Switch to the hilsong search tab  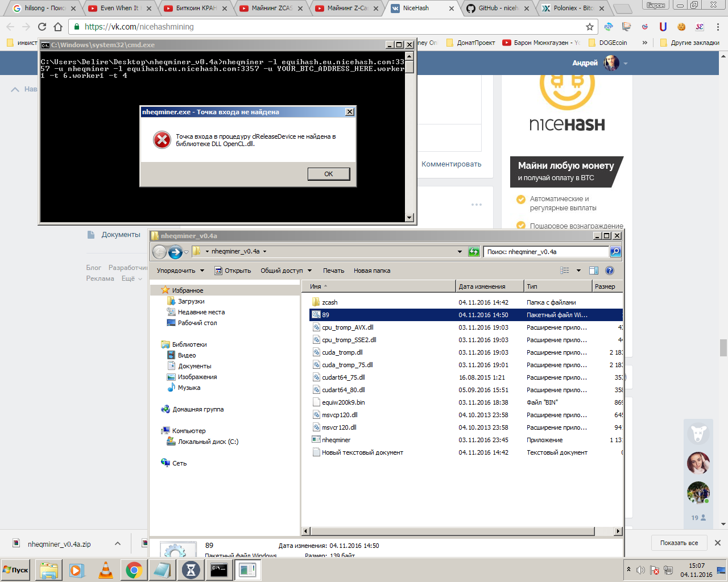[44, 8]
